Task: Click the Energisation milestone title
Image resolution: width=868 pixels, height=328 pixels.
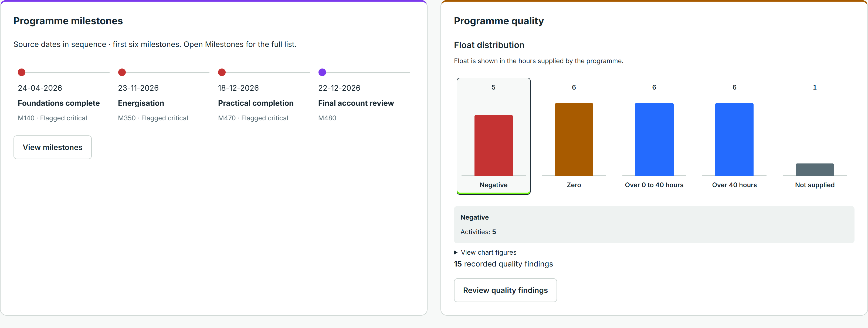Action: click(141, 103)
